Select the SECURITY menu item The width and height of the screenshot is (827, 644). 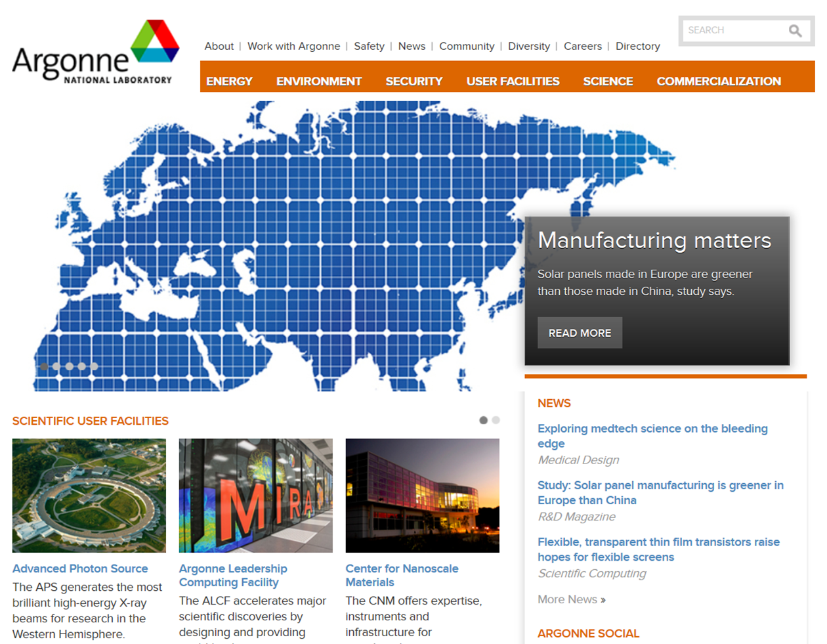point(414,81)
